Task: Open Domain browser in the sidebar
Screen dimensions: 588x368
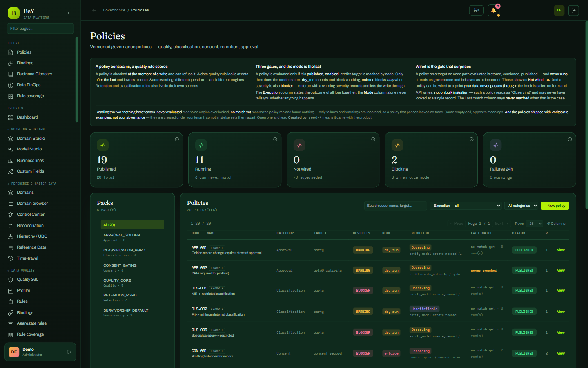Action: [x=32, y=204]
